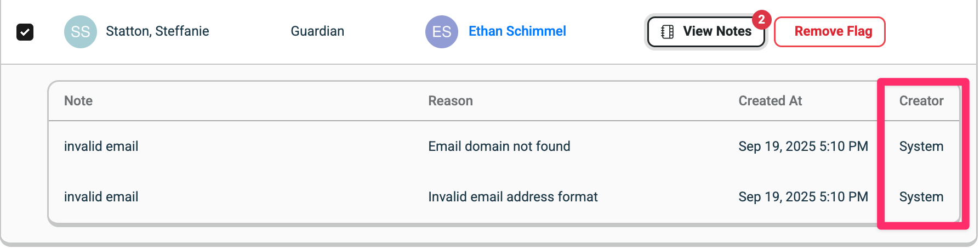Uncheck the Statton, Steffanie row checkbox
This screenshot has width=980, height=248.
[x=25, y=32]
